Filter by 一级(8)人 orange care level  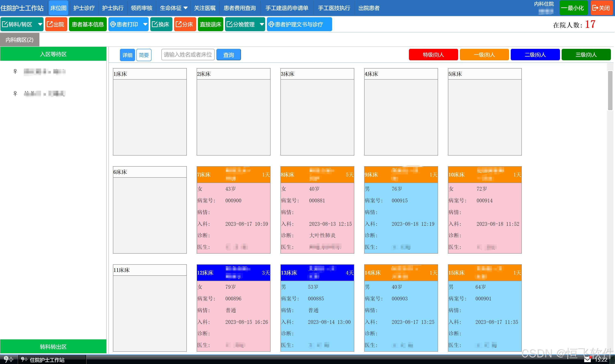click(x=484, y=54)
